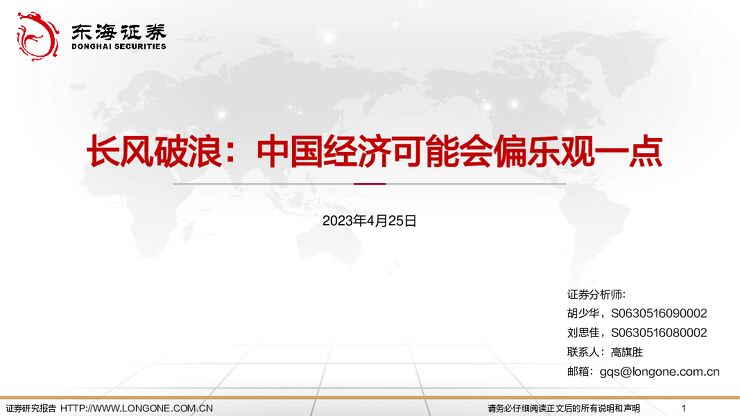The width and height of the screenshot is (740, 416).
Task: Click the date 2023年4月25日
Action: [369, 221]
